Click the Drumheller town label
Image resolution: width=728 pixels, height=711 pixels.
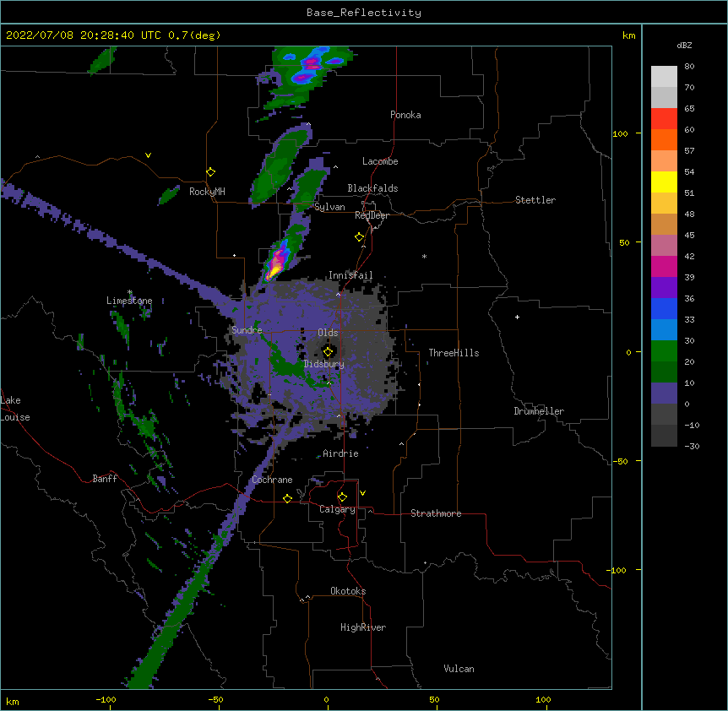539,411
